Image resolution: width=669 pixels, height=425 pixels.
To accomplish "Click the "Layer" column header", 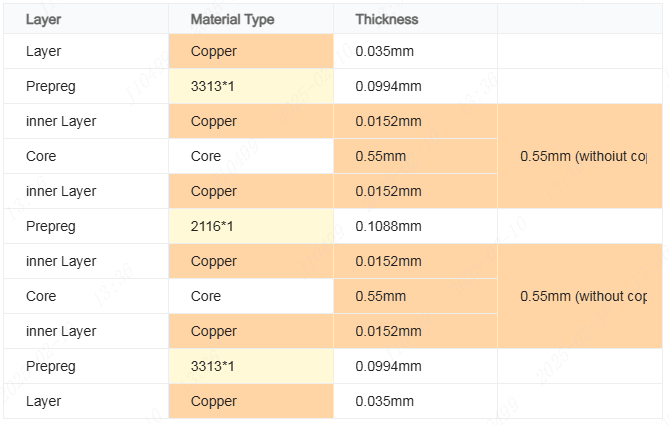I will (x=43, y=19).
